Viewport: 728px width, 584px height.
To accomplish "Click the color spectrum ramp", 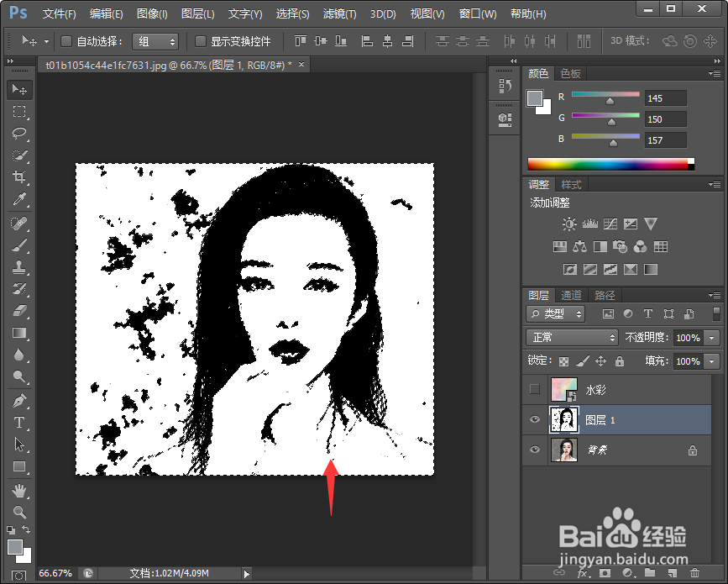I will tap(611, 164).
